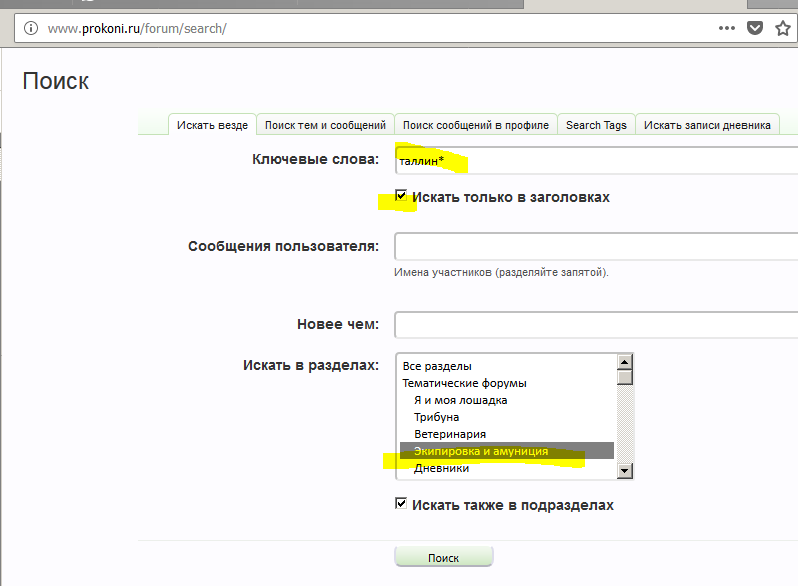Select 'Все разделы' in the section list

pos(437,366)
